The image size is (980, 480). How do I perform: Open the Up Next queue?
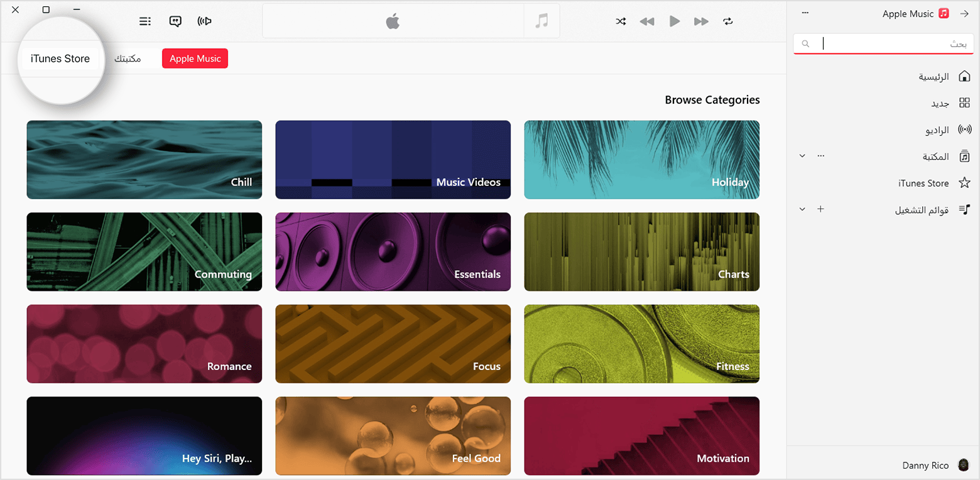(x=145, y=21)
